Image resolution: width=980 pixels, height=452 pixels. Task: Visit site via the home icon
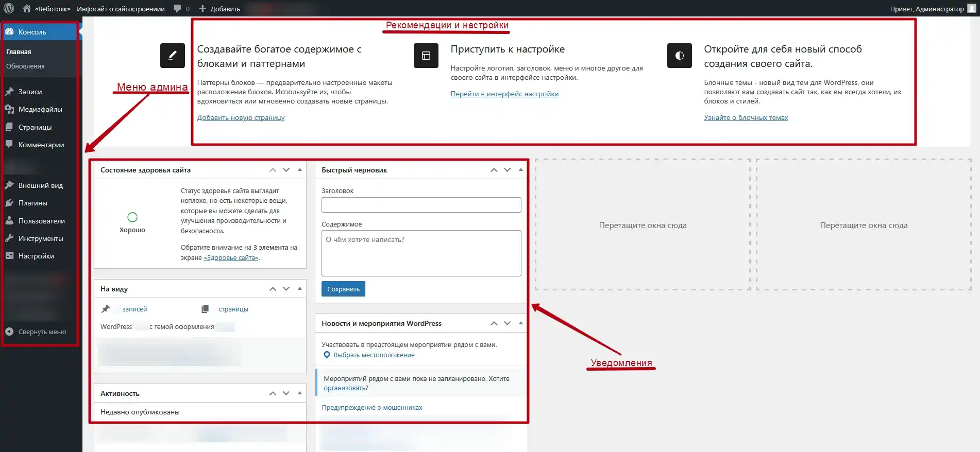pyautogui.click(x=27, y=8)
